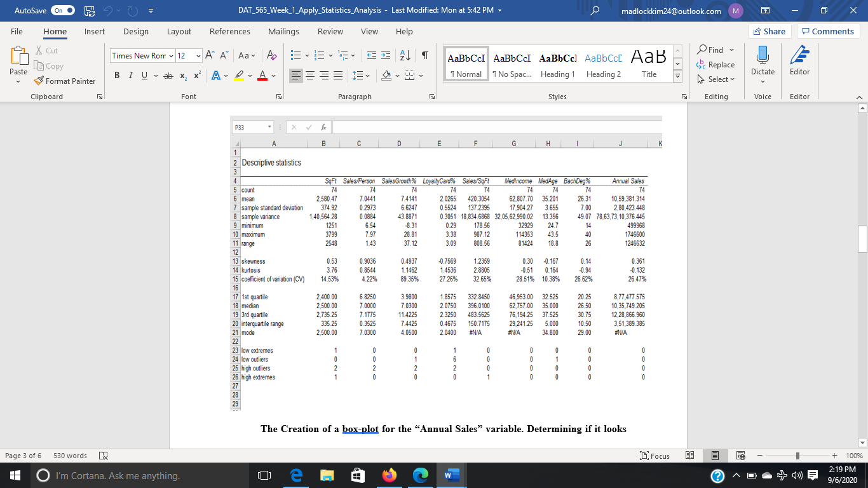This screenshot has width=868, height=488.
Task: Click the Cortana search box
Action: coord(118,475)
